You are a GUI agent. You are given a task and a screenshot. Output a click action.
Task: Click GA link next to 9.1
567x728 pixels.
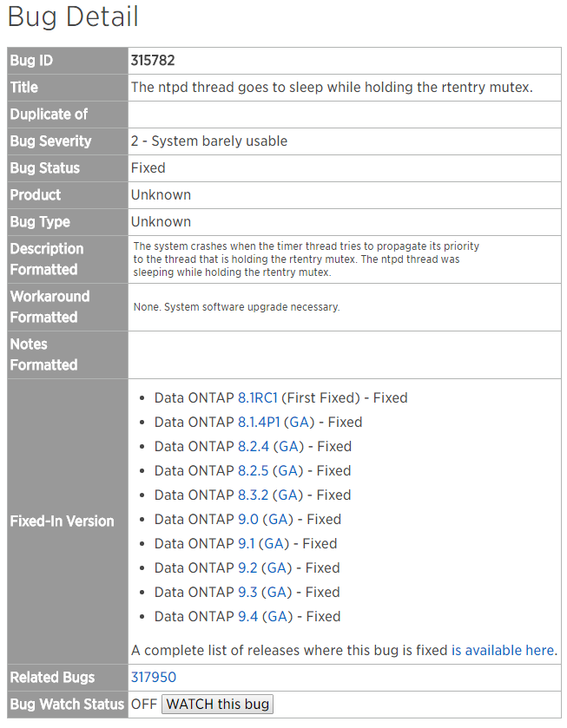[274, 543]
